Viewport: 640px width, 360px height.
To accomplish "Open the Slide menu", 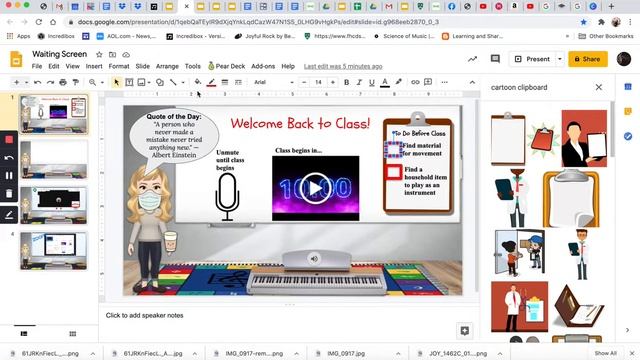I will coord(142,66).
